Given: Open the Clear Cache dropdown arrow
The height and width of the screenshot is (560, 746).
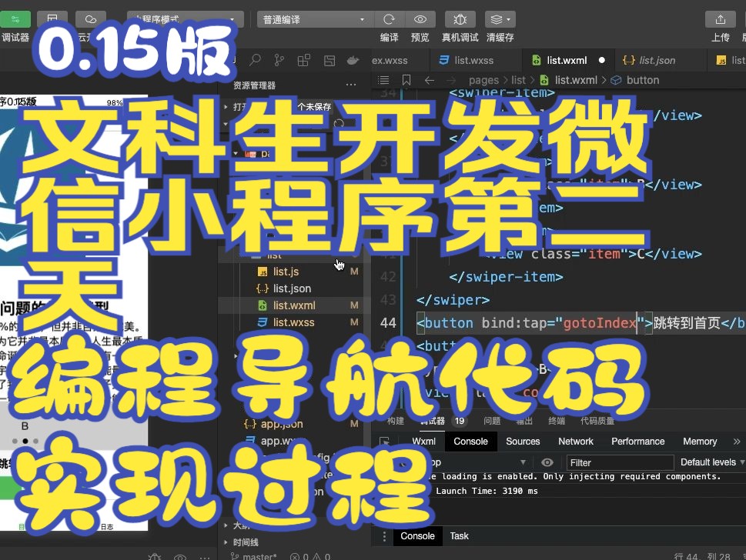Looking at the screenshot, I should (x=508, y=19).
